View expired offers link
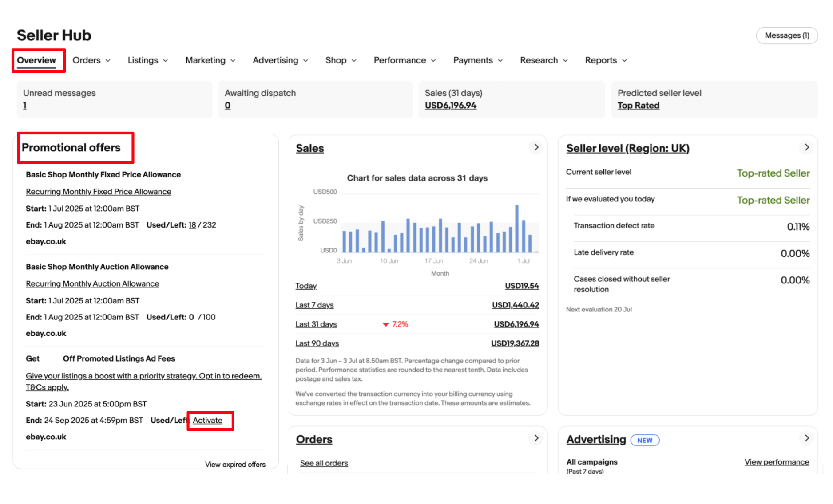Image resolution: width=833 pixels, height=504 pixels. (235, 465)
